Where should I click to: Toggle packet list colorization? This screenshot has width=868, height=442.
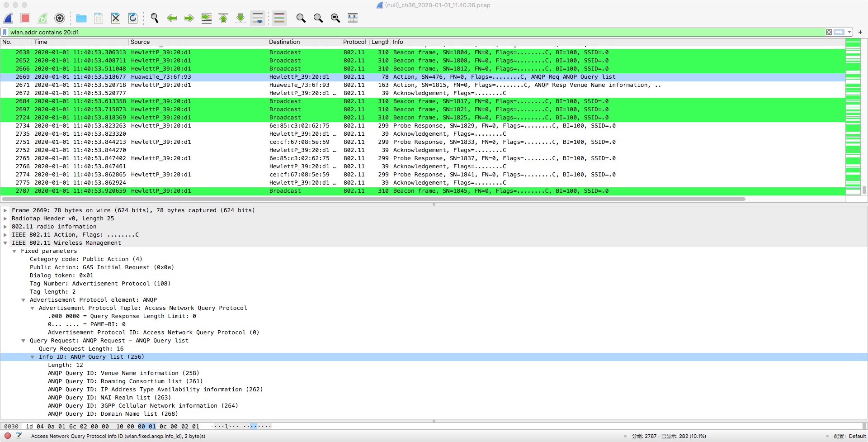(x=279, y=18)
